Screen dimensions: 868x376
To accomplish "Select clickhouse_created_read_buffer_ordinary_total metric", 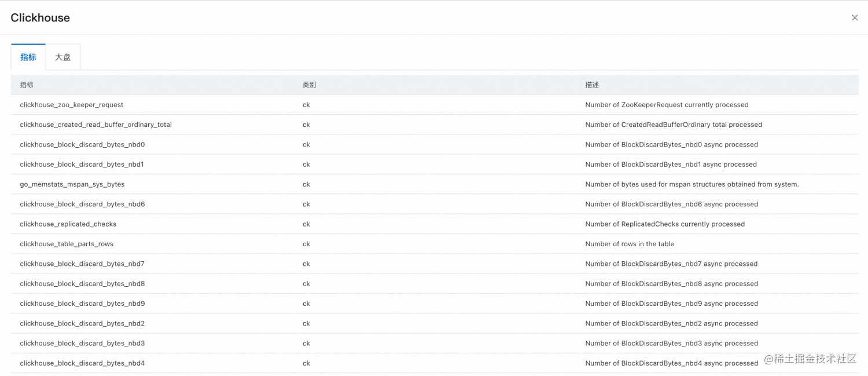I will 95,125.
